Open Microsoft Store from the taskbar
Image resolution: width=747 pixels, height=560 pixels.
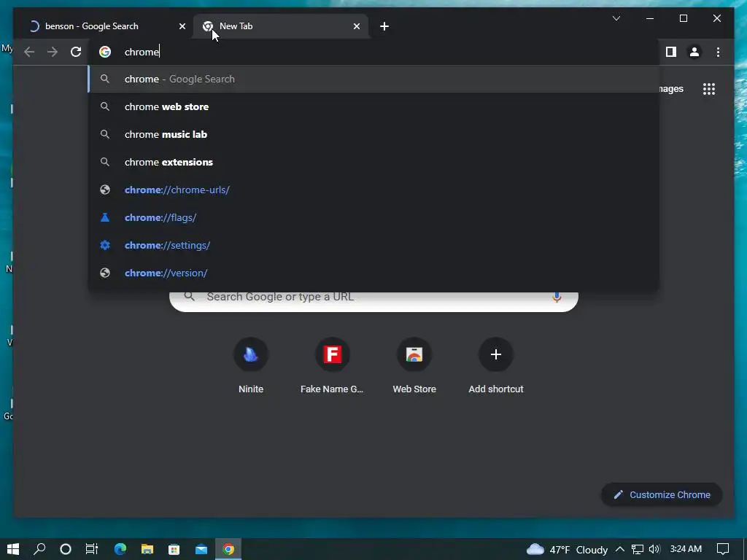(174, 549)
